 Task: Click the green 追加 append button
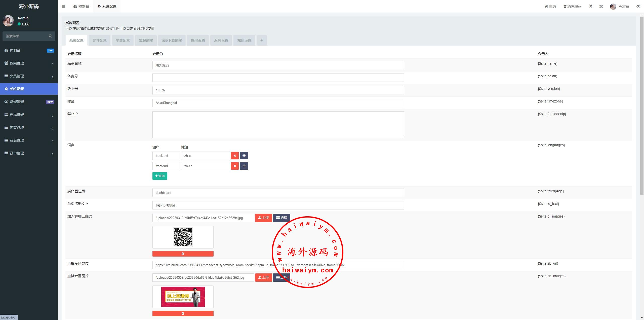point(160,176)
